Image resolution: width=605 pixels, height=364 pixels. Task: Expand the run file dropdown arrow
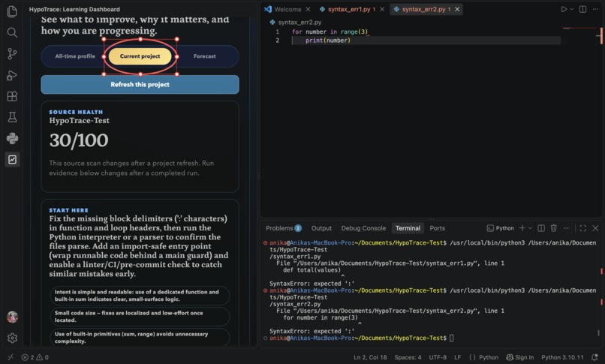tap(572, 9)
